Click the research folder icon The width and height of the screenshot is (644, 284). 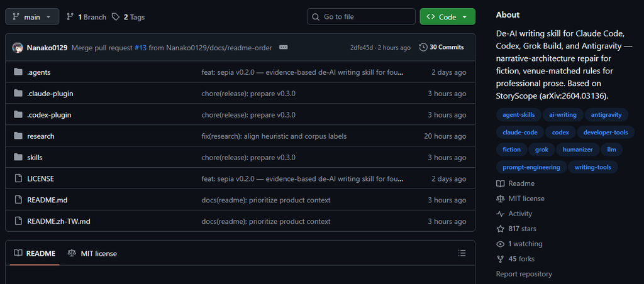[18, 136]
